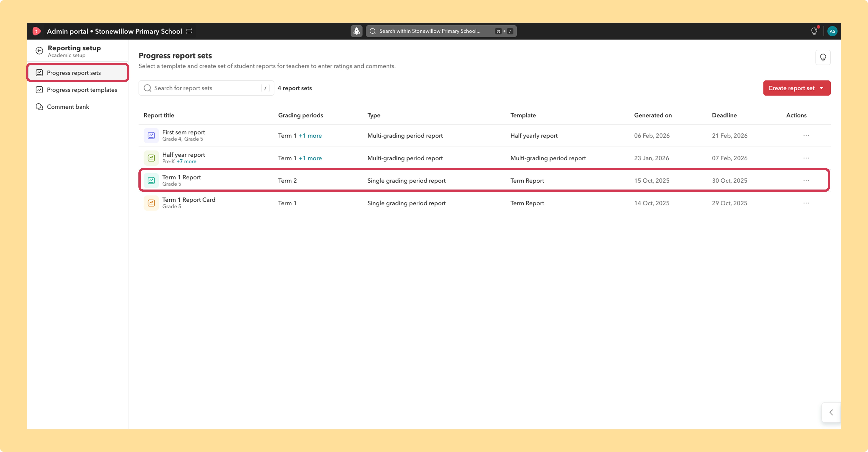Click the Term 1 Report teal icon
This screenshot has height=452, width=868.
[151, 180]
